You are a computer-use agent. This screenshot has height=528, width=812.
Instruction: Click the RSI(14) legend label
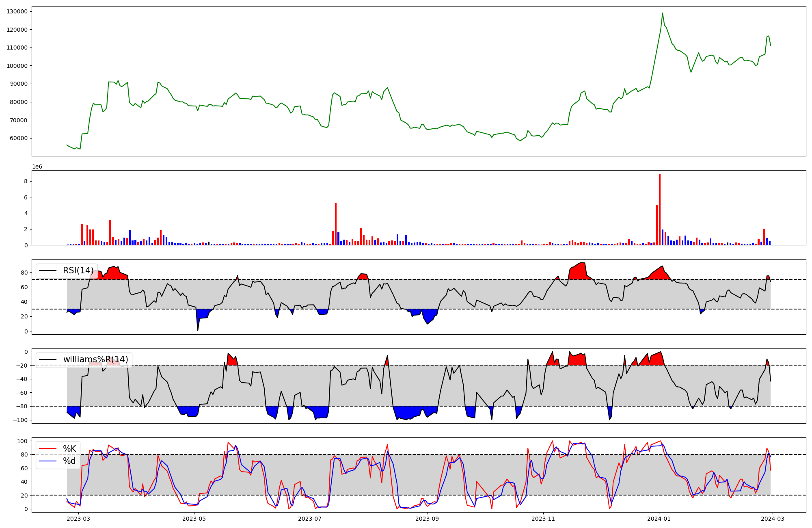click(78, 271)
